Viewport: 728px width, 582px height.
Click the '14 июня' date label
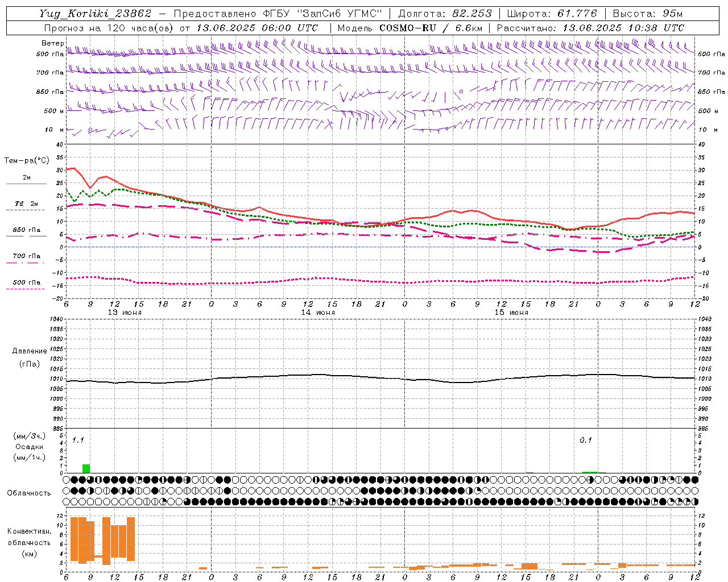[318, 313]
